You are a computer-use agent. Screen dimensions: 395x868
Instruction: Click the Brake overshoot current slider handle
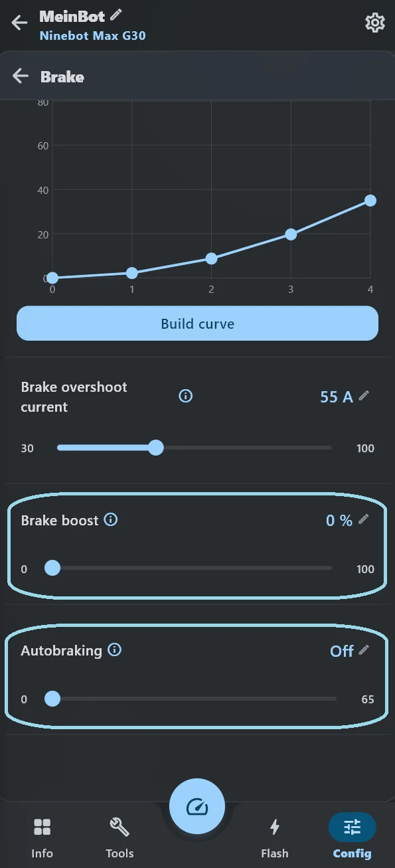(x=156, y=448)
